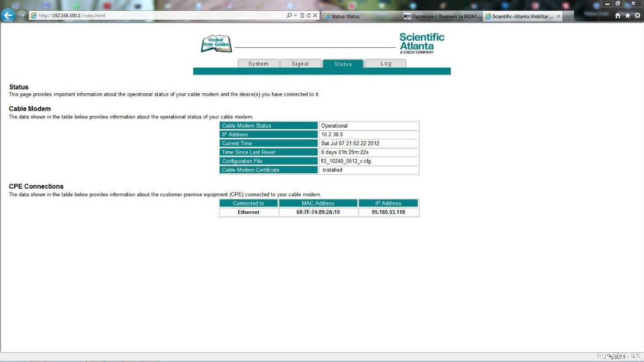Select the Status tab on modem page
Screen dimensions: 644x362
(x=343, y=63)
